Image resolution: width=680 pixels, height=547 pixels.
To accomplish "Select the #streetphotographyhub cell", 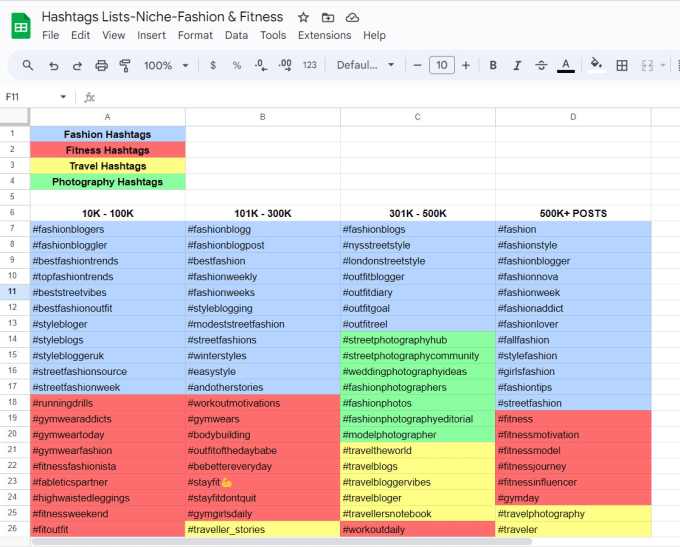I will coord(418,340).
